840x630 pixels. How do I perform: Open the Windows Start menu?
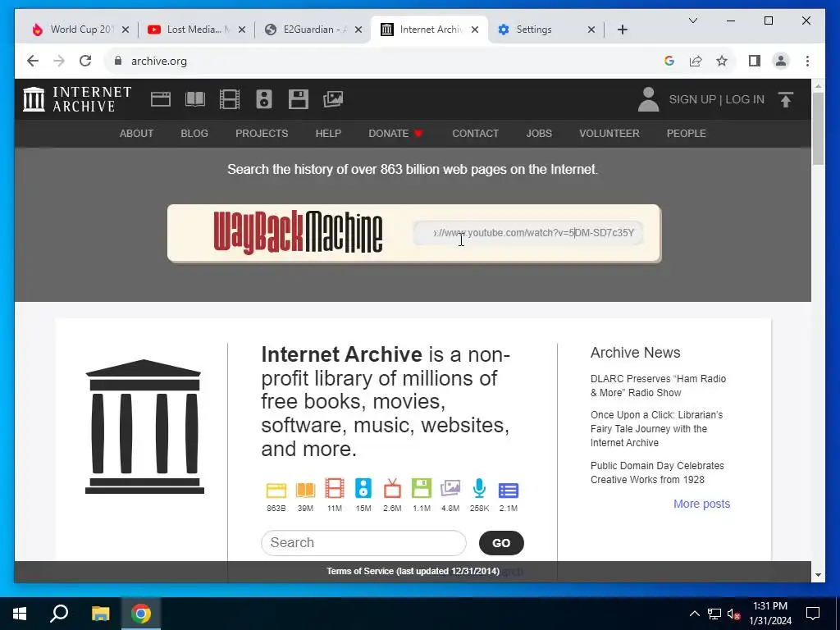point(20,614)
